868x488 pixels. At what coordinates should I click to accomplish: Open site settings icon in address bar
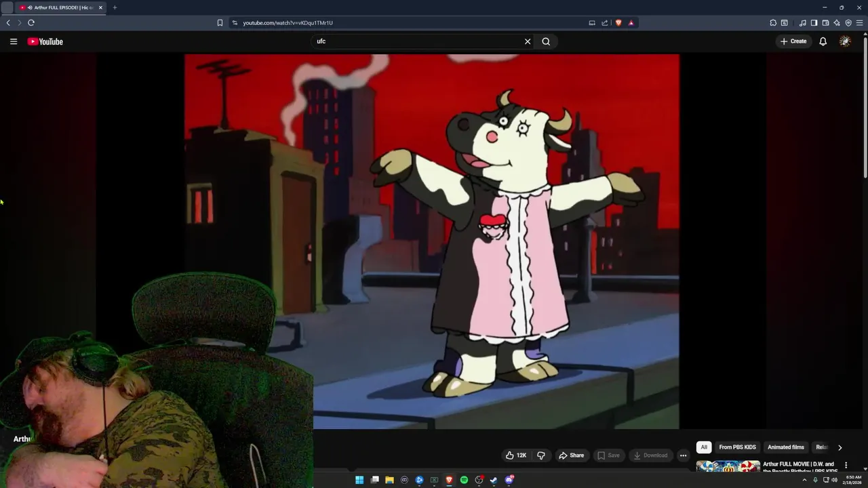[x=235, y=22]
